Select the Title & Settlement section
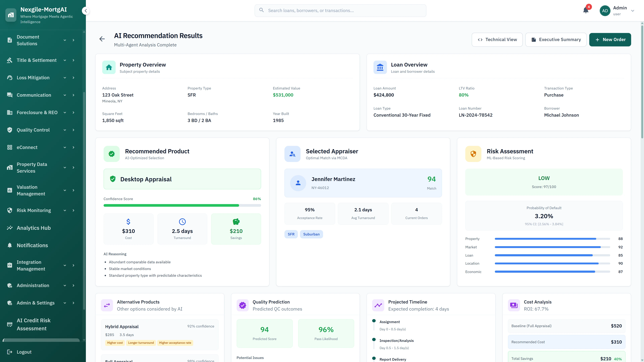This screenshot has height=362, width=644. pos(37,60)
